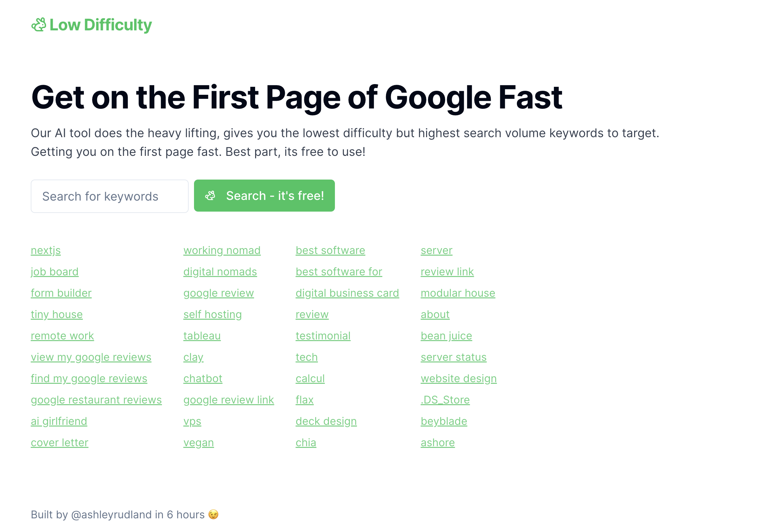Click the Search - it's free! button

point(264,196)
